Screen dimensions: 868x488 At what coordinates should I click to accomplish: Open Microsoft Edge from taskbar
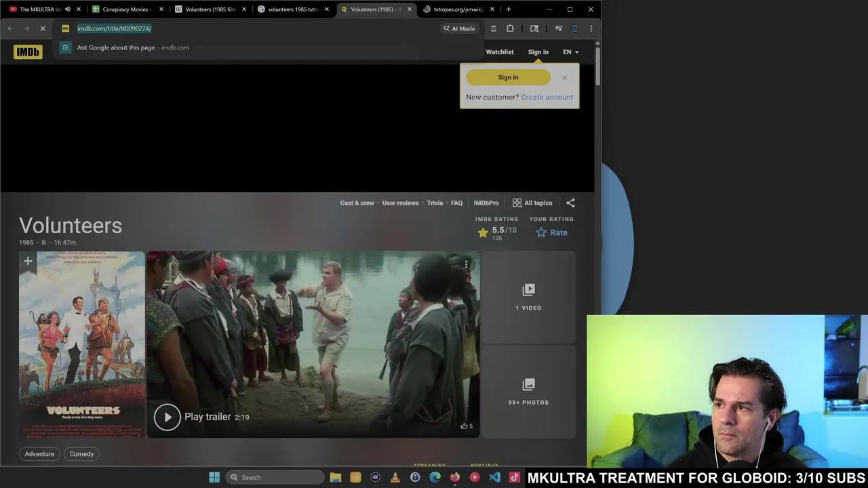click(435, 477)
